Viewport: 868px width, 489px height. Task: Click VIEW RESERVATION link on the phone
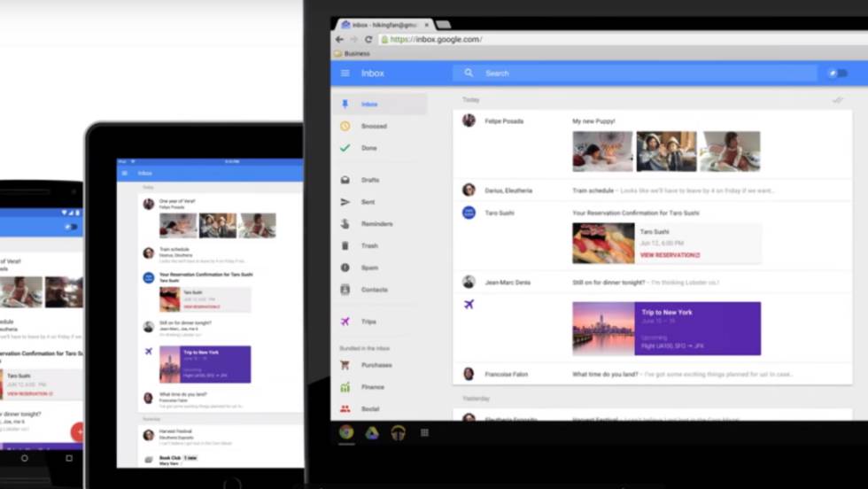(x=30, y=393)
